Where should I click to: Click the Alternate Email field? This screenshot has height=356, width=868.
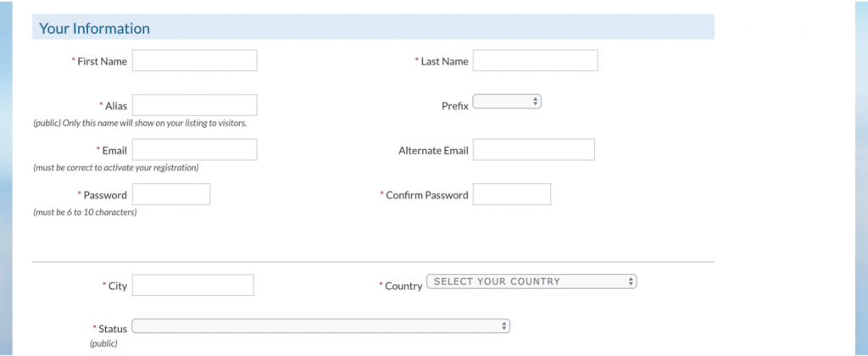coord(533,150)
